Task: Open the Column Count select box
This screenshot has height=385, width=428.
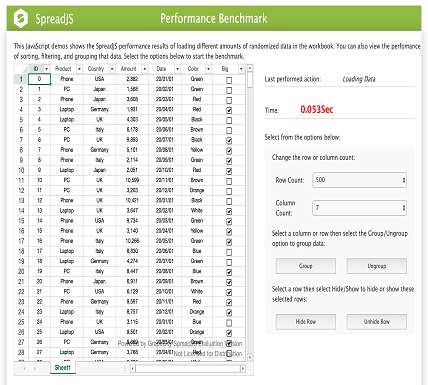Action: [359, 208]
